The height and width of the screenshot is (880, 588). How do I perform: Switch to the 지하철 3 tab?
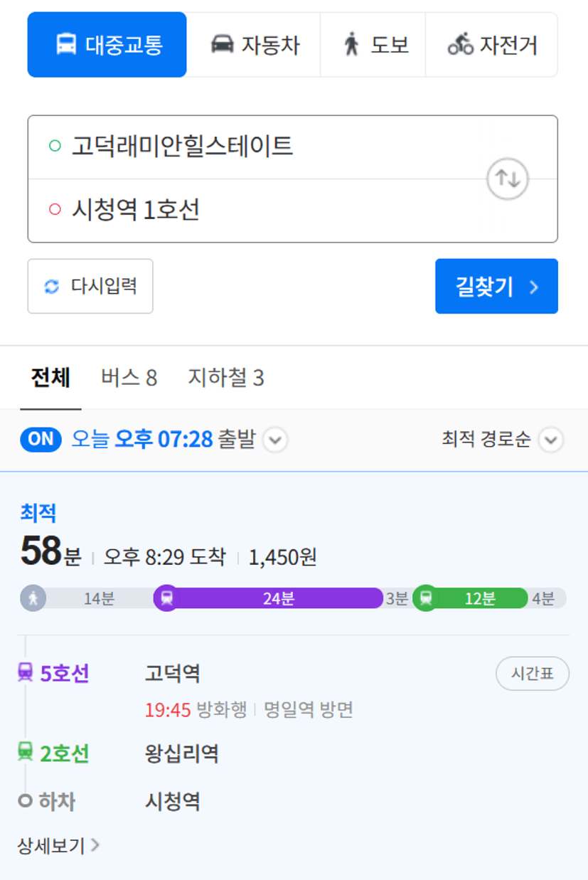coord(225,378)
